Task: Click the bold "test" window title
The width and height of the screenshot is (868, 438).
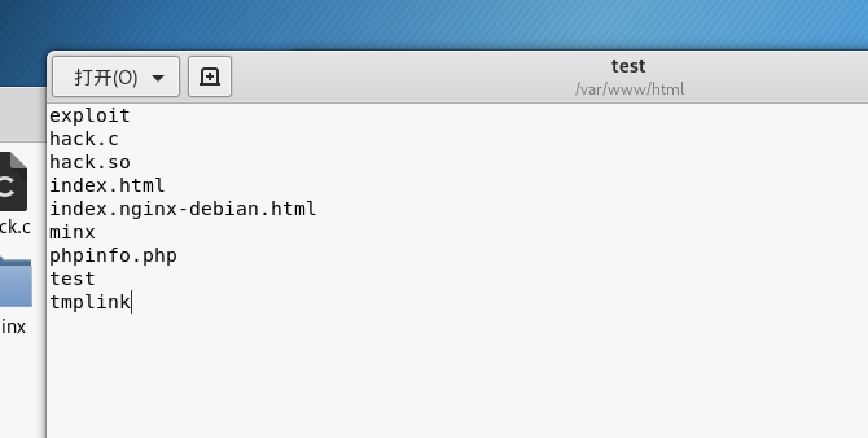Action: (x=628, y=66)
